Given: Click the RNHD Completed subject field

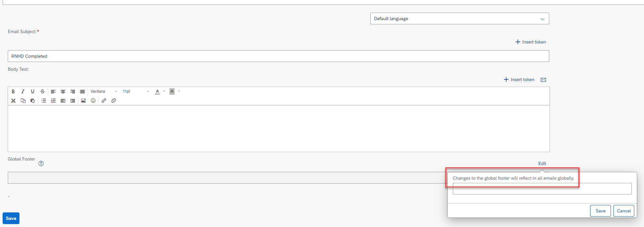Looking at the screenshot, I should click(x=279, y=56).
